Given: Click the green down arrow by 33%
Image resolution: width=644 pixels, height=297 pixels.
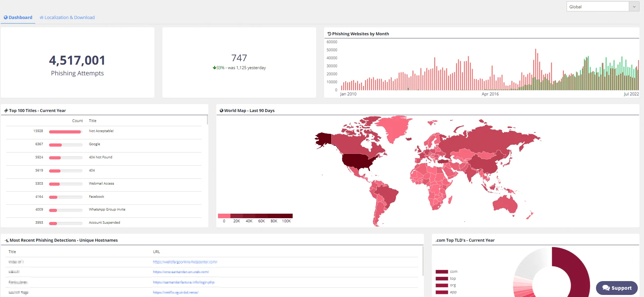Looking at the screenshot, I should pos(214,68).
